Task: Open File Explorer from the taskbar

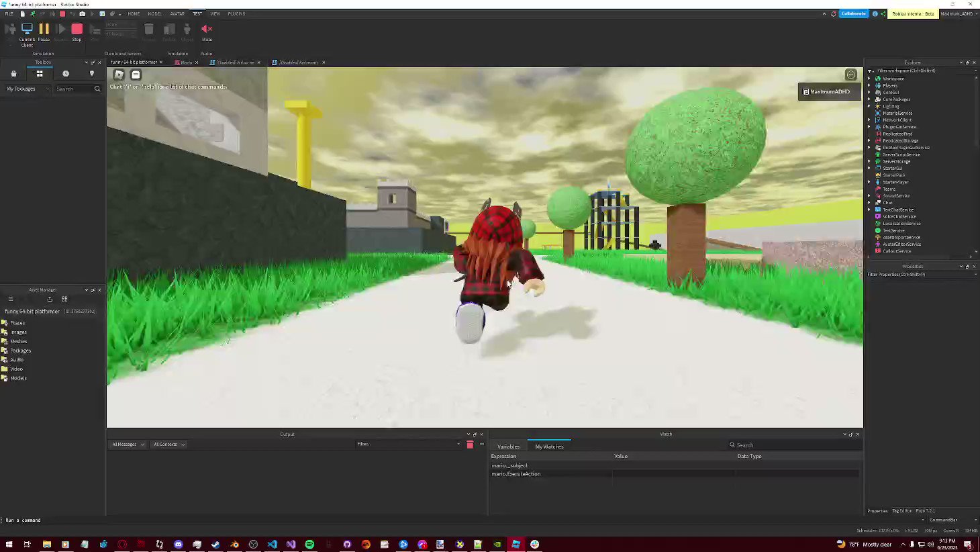Action: pyautogui.click(x=47, y=544)
